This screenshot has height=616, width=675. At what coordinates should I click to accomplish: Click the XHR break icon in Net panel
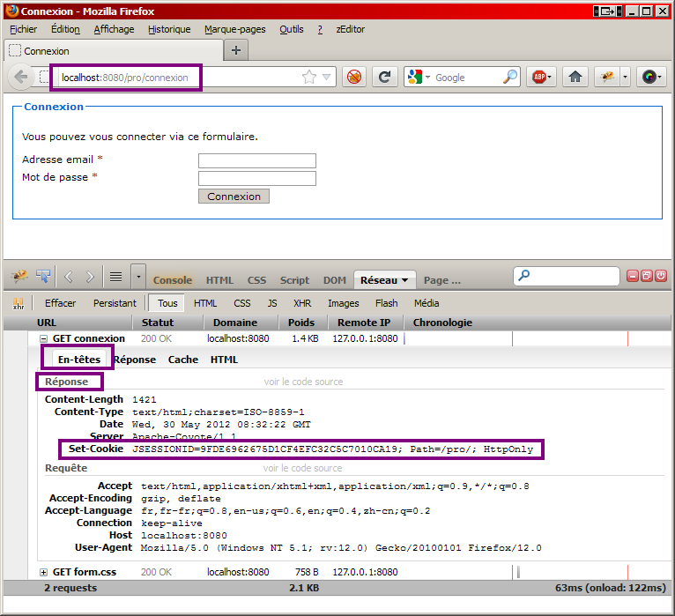click(x=19, y=303)
